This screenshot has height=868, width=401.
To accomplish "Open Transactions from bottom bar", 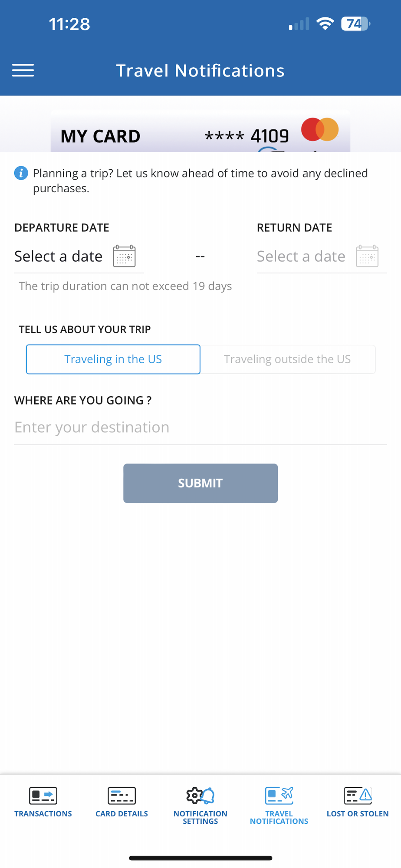I will click(43, 802).
